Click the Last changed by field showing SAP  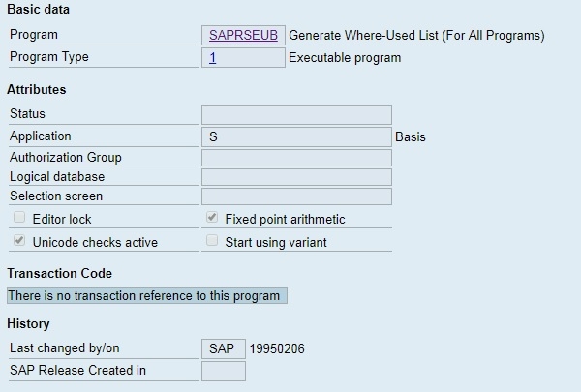(x=223, y=348)
